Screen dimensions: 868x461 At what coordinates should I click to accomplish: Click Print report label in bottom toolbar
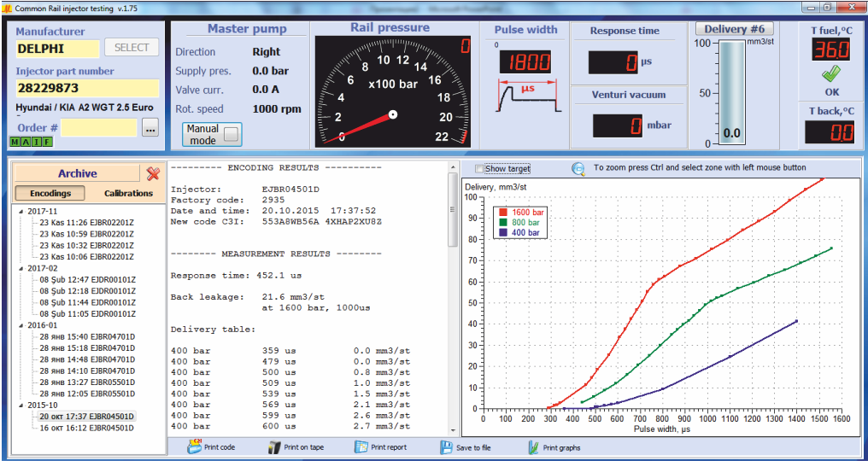(389, 447)
